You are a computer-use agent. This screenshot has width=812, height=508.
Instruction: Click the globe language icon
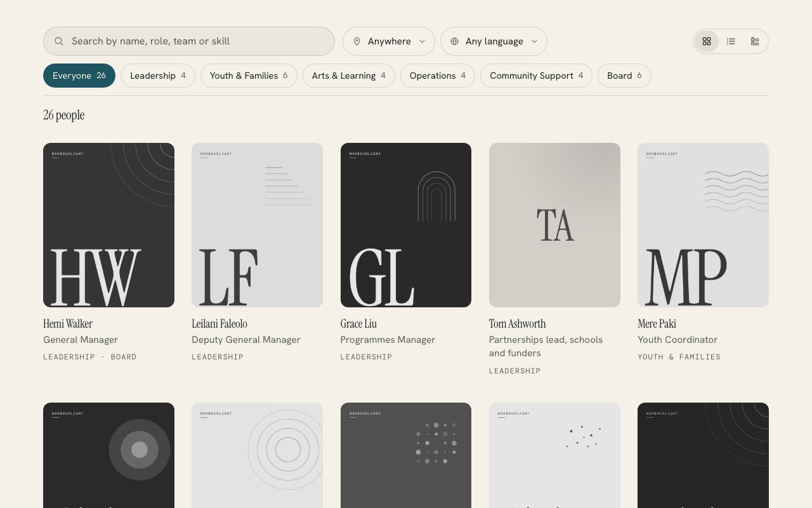click(454, 41)
